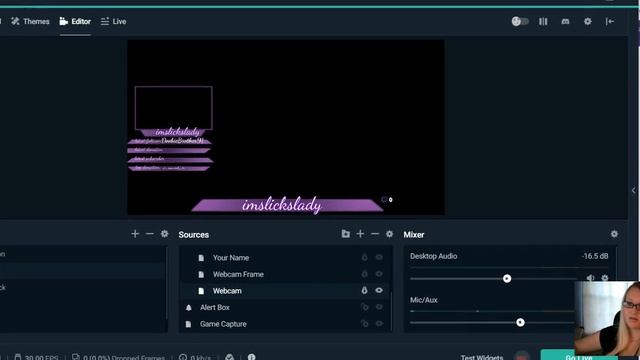Image resolution: width=640 pixels, height=360 pixels.
Task: Toggle visibility of Your Name source
Action: click(x=379, y=258)
